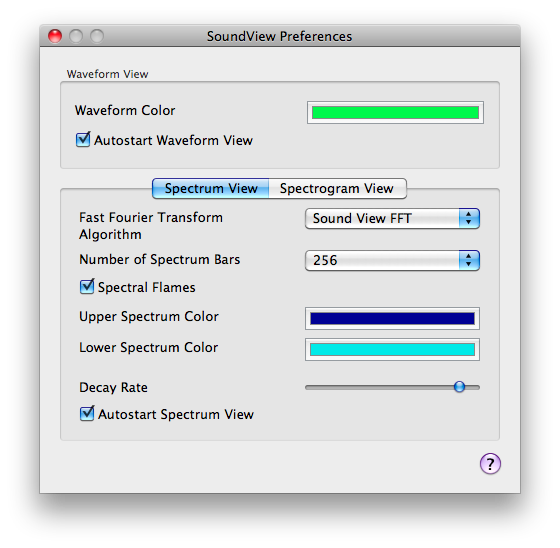The width and height of the screenshot is (560, 548).
Task: Close the SoundView Preferences window
Action: 55,36
